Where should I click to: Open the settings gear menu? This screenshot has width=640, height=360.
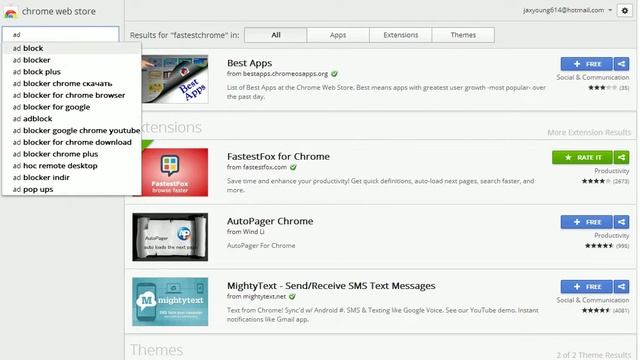point(624,11)
